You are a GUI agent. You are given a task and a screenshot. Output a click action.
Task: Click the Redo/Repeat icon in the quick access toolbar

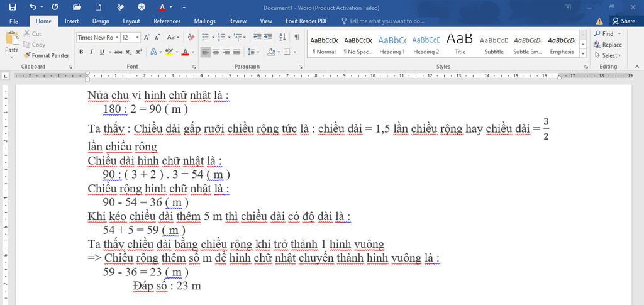click(x=55, y=7)
